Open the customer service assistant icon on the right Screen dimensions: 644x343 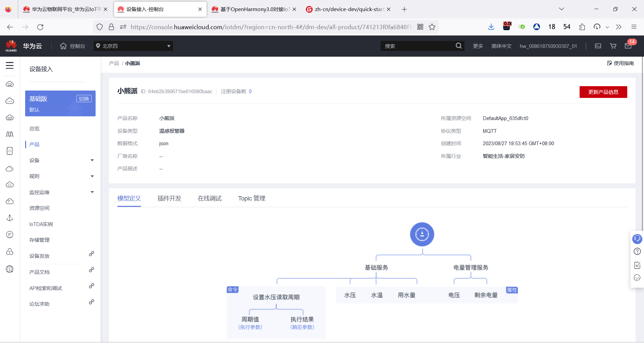pos(637,239)
